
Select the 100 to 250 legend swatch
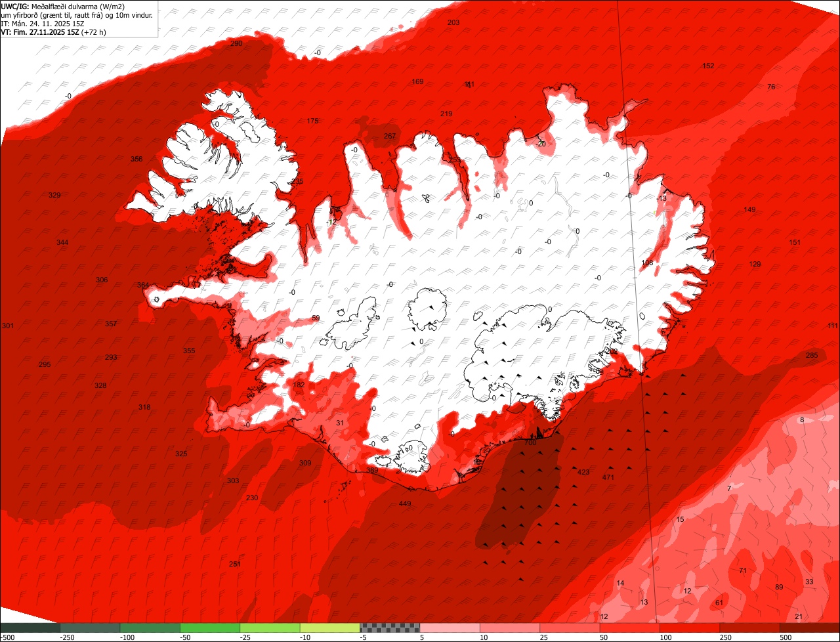point(689,628)
